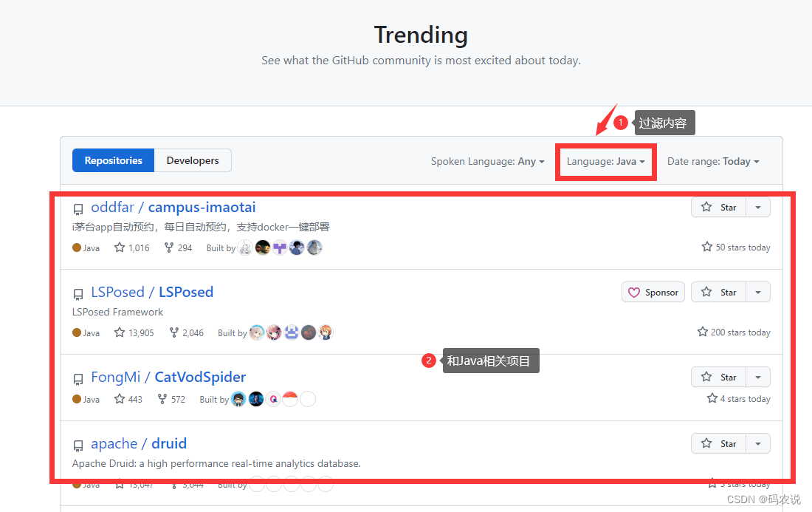Open the Spoken Language: Any dropdown

coord(488,162)
